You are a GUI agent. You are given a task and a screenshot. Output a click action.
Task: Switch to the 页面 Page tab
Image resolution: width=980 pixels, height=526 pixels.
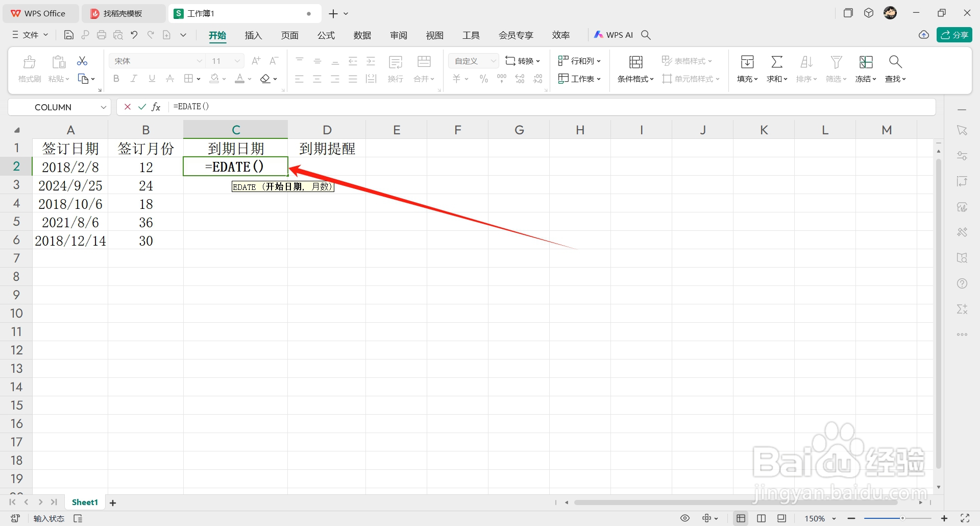click(289, 35)
